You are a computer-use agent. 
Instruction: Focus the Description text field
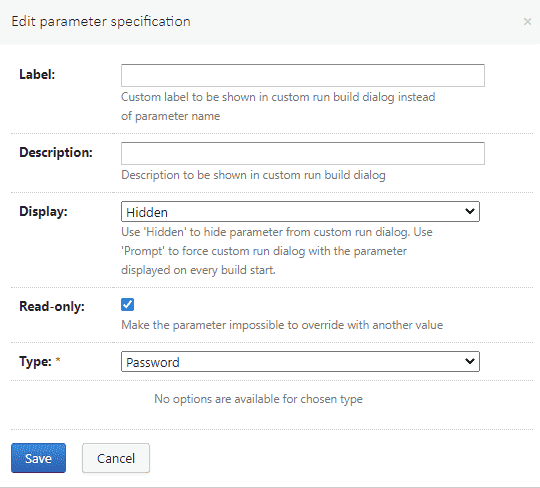(303, 154)
